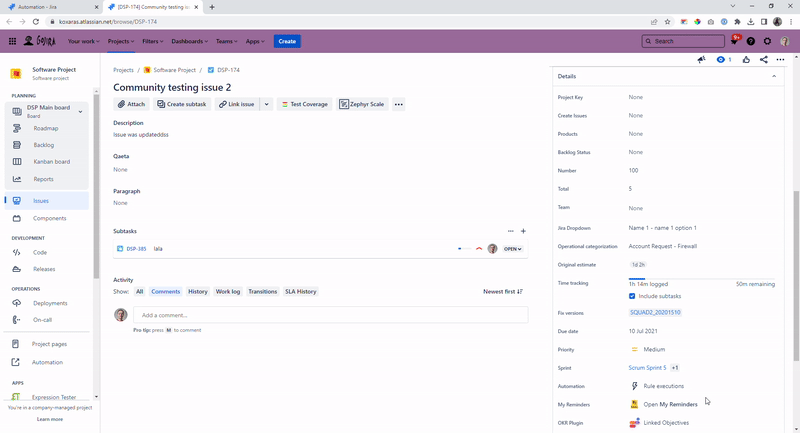The height and width of the screenshot is (433, 800).
Task: Open Automation in sidebar
Action: pos(46,363)
